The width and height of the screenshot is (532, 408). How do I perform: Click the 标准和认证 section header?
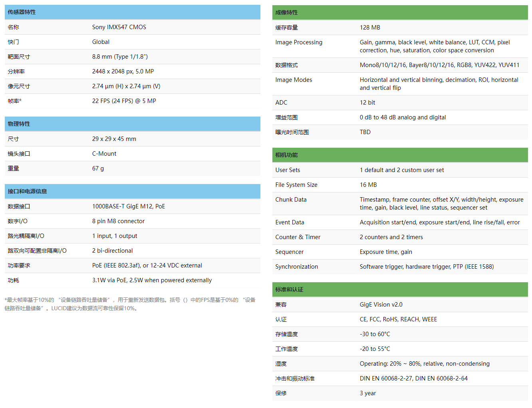289,289
